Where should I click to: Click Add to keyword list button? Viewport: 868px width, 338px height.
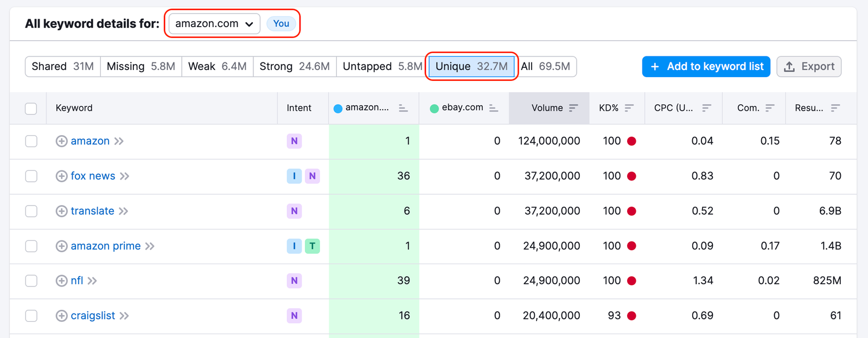click(706, 67)
